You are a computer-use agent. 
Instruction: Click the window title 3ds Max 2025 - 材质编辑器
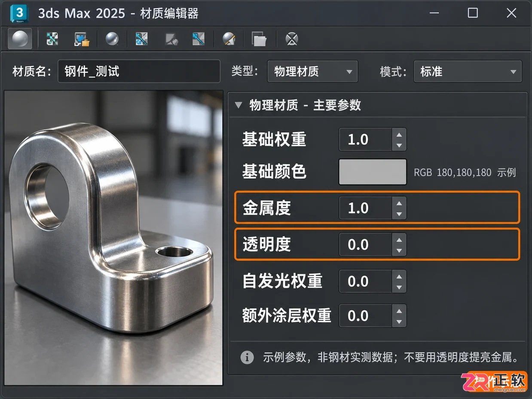coord(118,13)
